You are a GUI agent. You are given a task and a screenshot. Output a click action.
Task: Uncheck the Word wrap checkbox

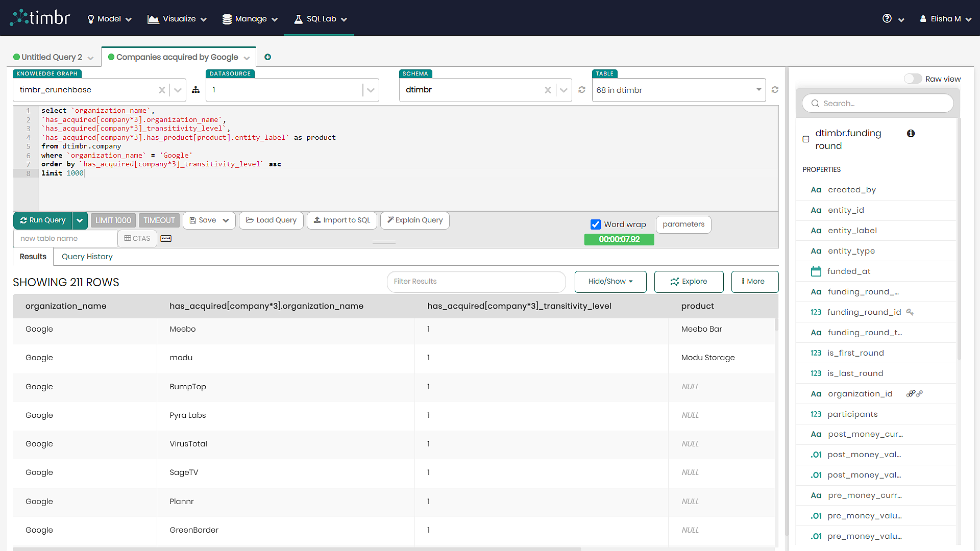coord(595,224)
